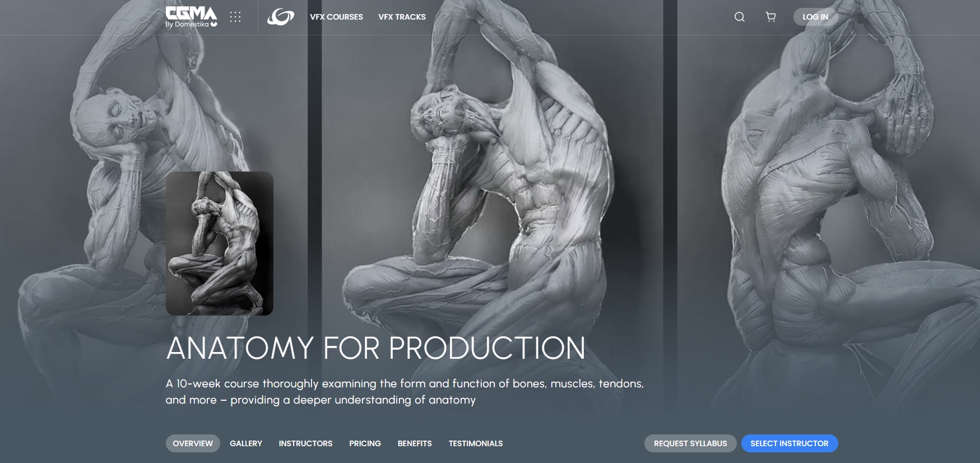
Task: Open the search magnifier icon
Action: [740, 17]
